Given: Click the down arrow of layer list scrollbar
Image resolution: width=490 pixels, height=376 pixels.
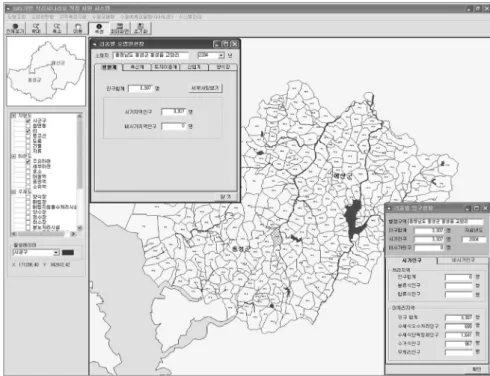Looking at the screenshot, I should point(79,228).
